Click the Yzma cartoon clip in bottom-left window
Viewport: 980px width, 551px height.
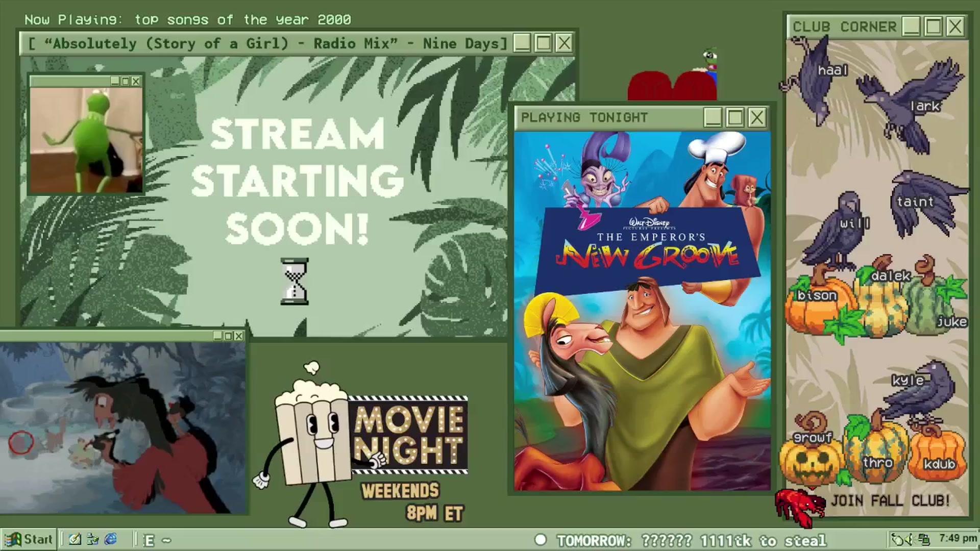pos(122,428)
